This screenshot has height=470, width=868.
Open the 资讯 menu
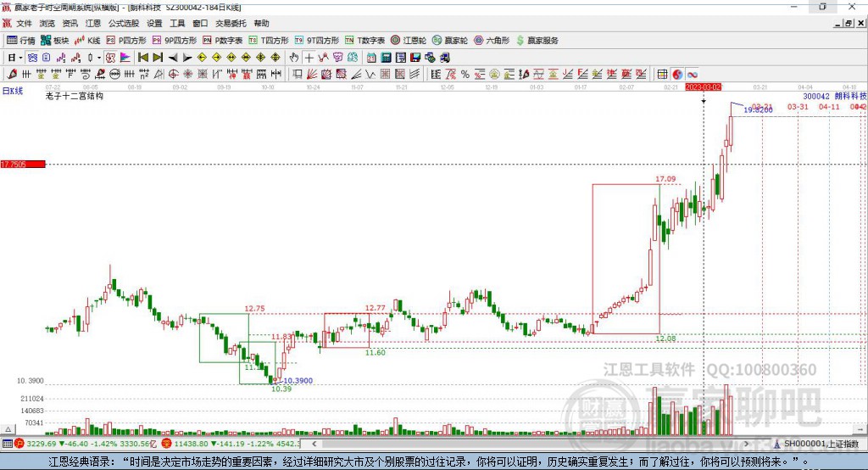point(70,23)
